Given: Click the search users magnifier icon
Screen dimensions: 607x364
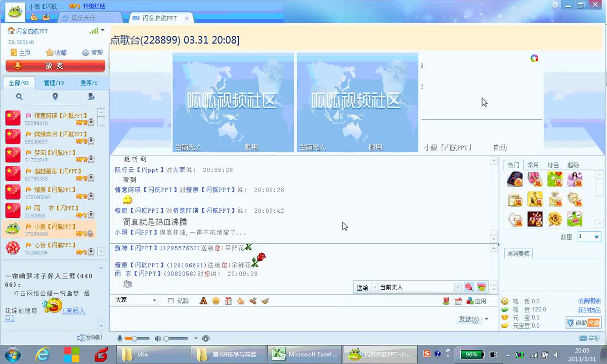Looking at the screenshot, I should tap(19, 97).
